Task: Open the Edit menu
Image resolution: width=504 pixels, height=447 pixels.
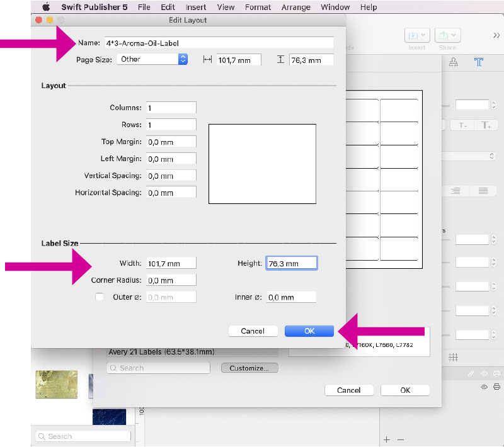Action: click(168, 7)
